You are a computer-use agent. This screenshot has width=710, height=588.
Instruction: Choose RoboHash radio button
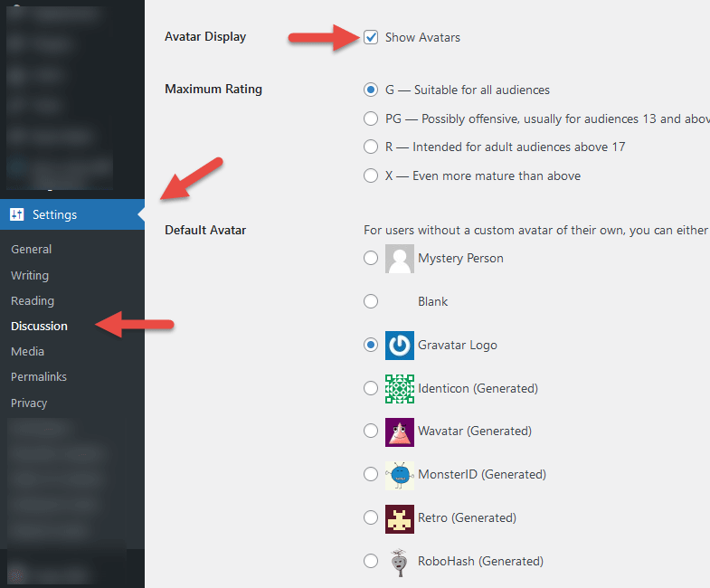click(371, 561)
